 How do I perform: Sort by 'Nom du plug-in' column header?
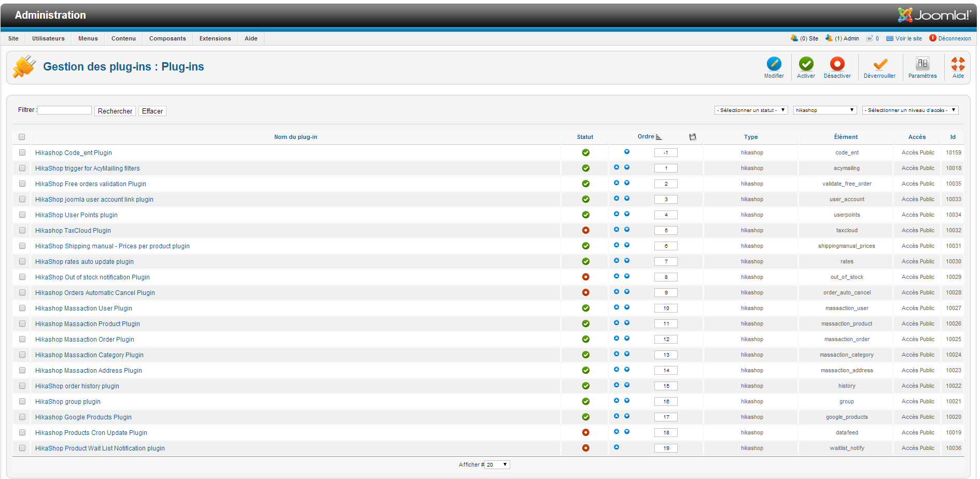[x=296, y=137]
